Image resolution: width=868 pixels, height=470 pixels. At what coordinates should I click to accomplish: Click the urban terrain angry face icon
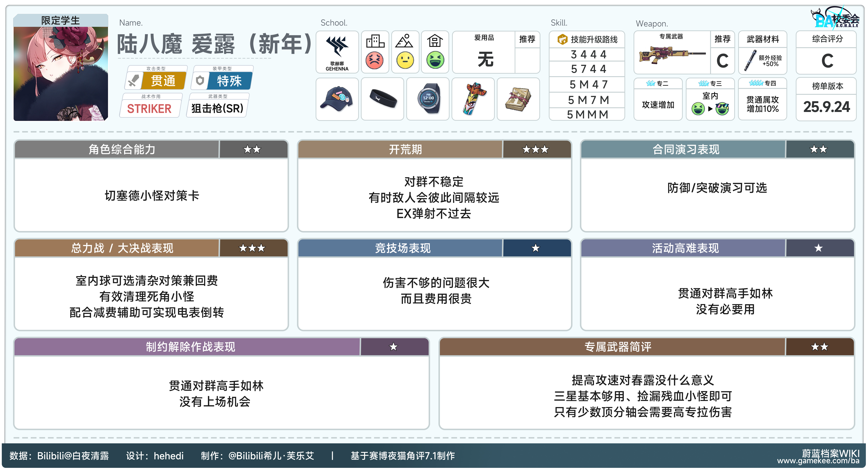click(x=374, y=60)
